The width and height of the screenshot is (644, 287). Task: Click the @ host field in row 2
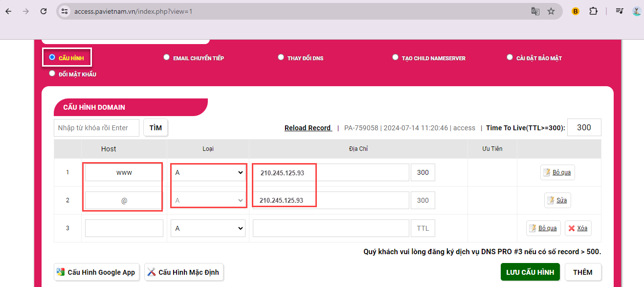124,200
